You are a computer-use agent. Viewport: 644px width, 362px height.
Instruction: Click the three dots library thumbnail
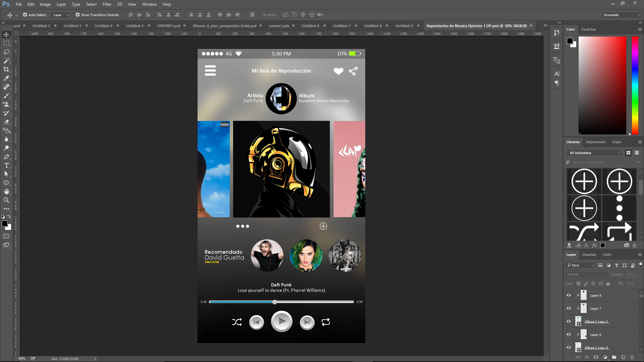[x=620, y=208]
